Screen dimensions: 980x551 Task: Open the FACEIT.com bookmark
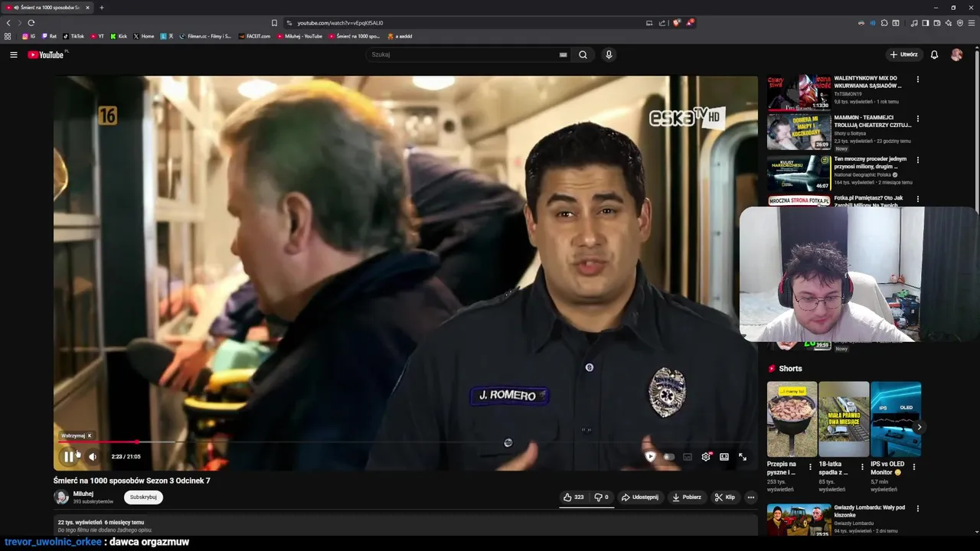pos(254,36)
